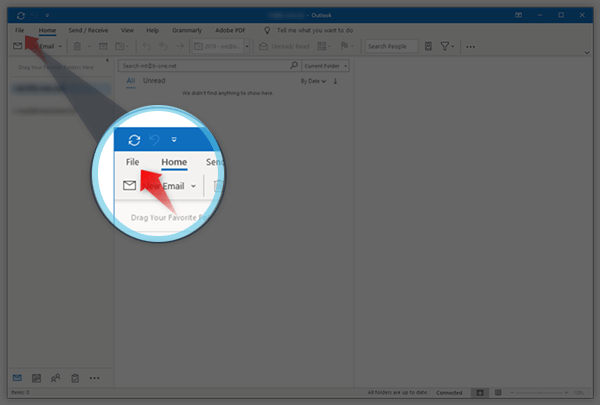Expand the Delete dropdown arrow
The height and width of the screenshot is (405, 600).
point(90,46)
